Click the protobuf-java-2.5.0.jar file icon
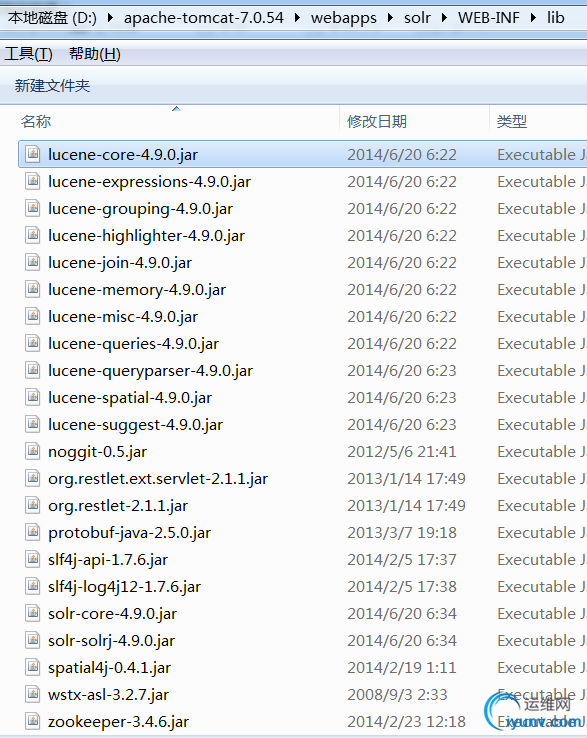This screenshot has width=587, height=738. pyautogui.click(x=32, y=532)
